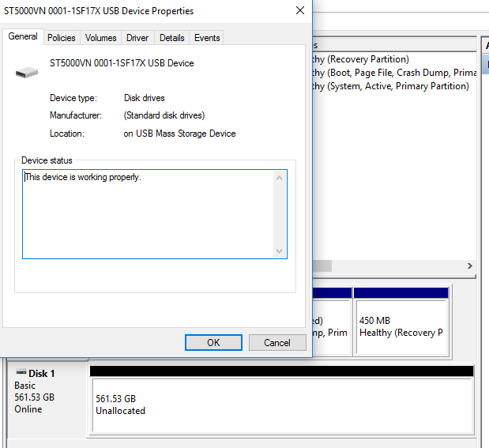Image resolution: width=489 pixels, height=448 pixels.
Task: View the Events tab
Action: [207, 38]
